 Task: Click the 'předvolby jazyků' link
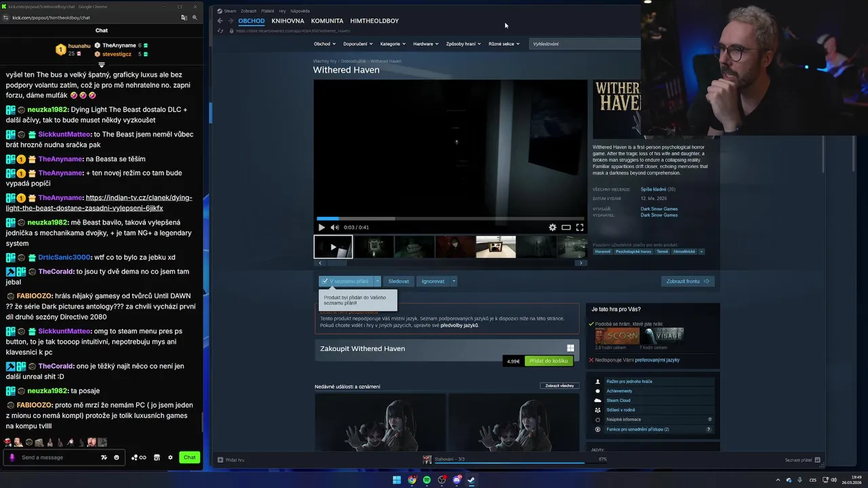[x=459, y=325]
